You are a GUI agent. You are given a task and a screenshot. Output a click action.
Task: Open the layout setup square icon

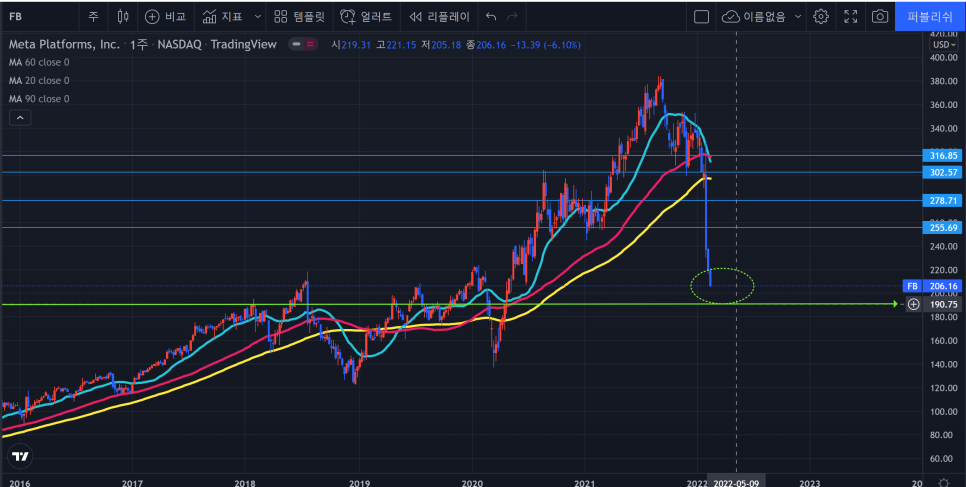[x=701, y=17]
